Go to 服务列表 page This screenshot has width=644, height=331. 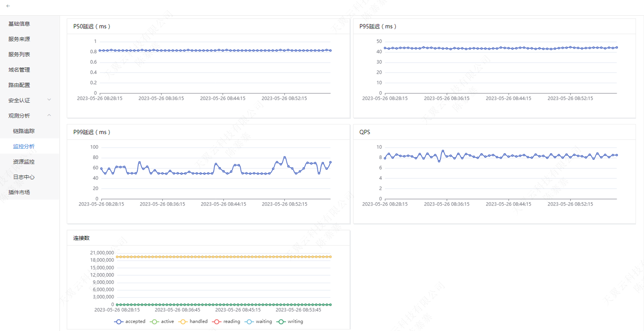tap(19, 55)
